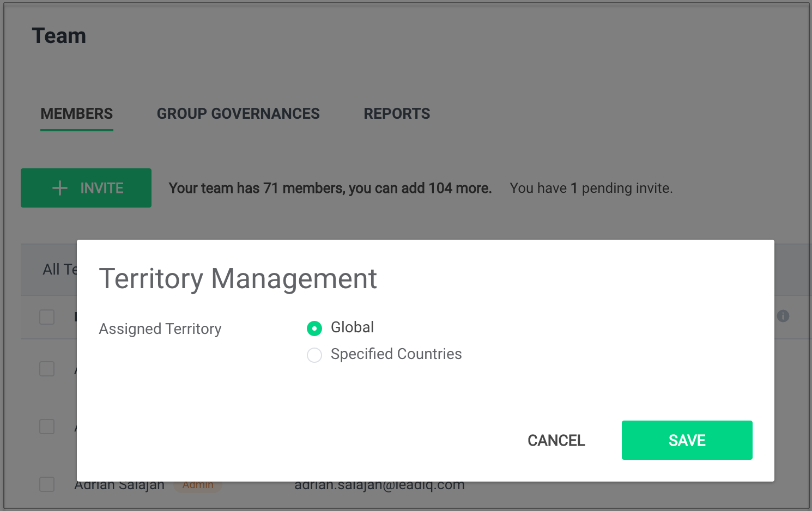Go to the Reports tab
This screenshot has height=511, width=812.
click(x=397, y=114)
